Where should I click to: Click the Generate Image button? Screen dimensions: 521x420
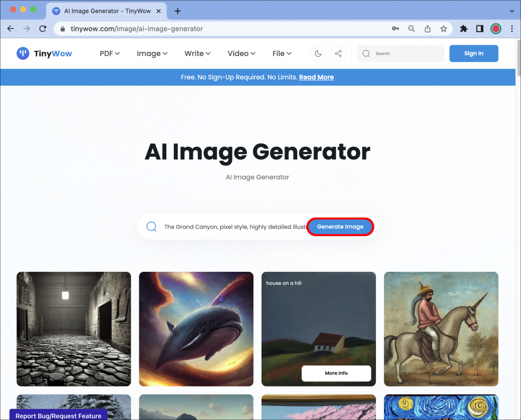(340, 227)
